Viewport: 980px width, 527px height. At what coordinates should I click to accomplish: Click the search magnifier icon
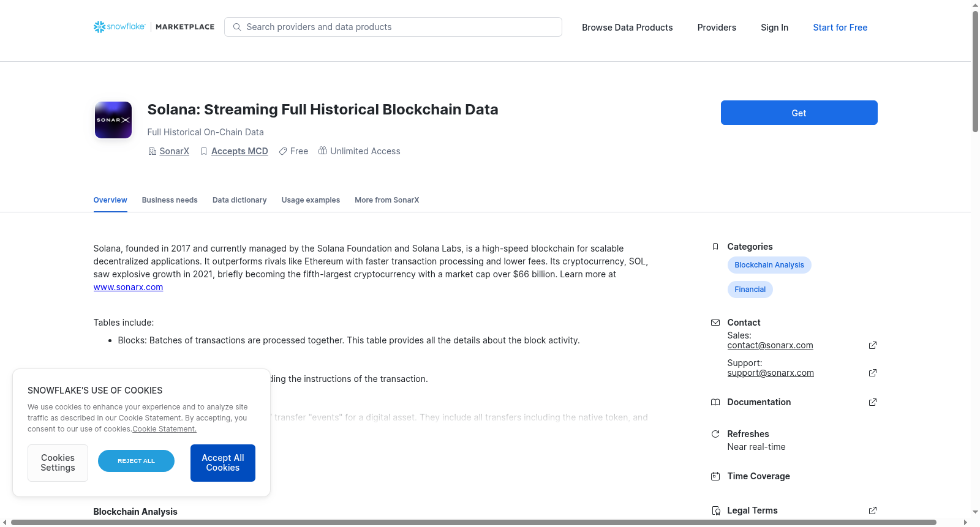coord(237,27)
